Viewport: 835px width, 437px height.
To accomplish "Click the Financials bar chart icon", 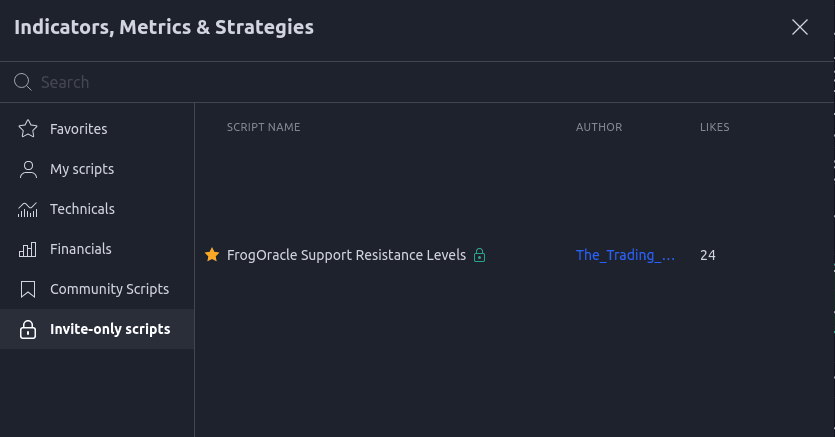I will point(28,249).
